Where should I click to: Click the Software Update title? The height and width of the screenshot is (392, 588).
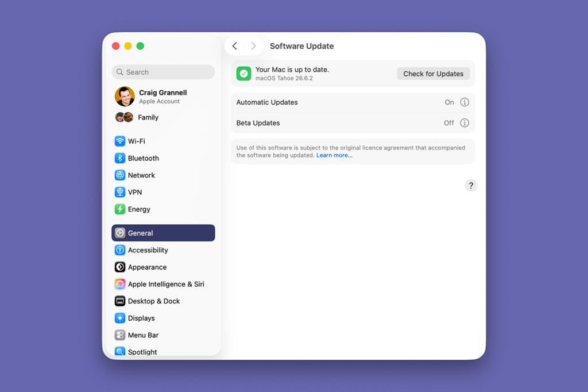[302, 46]
